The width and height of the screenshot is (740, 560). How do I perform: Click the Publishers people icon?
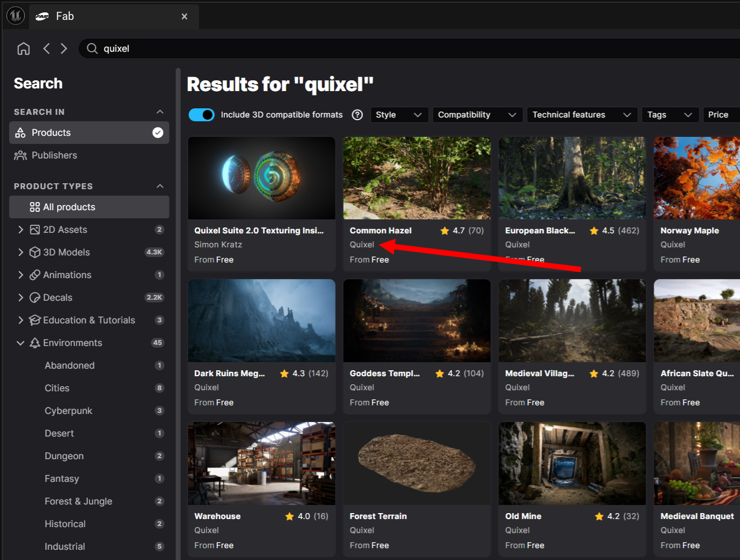pyautogui.click(x=20, y=155)
